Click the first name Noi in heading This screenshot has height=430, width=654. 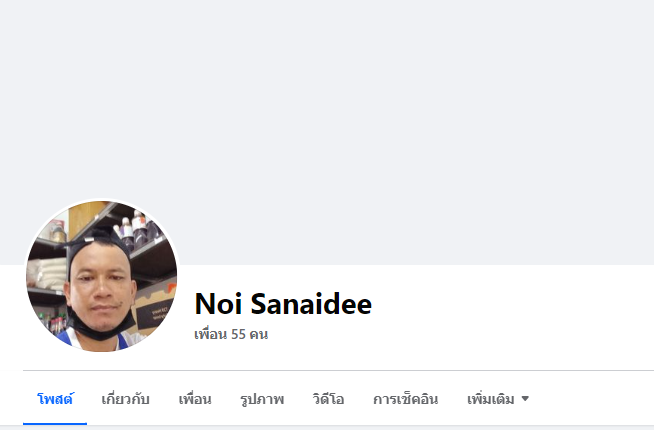coord(218,303)
